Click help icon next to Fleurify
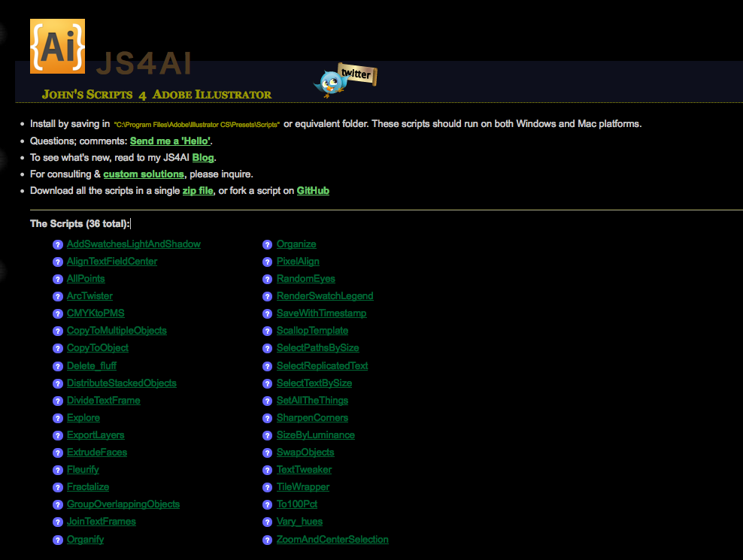This screenshot has width=743, height=560. [58, 470]
